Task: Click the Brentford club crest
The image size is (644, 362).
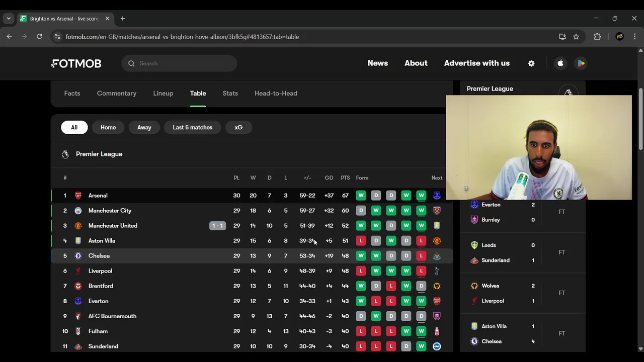Action: [78, 286]
